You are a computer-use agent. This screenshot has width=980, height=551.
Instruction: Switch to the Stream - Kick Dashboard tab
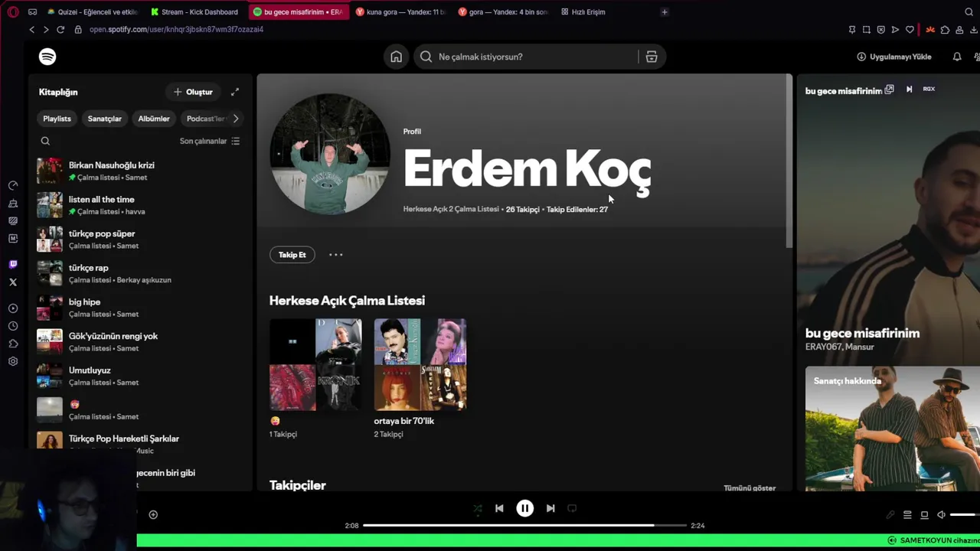194,11
